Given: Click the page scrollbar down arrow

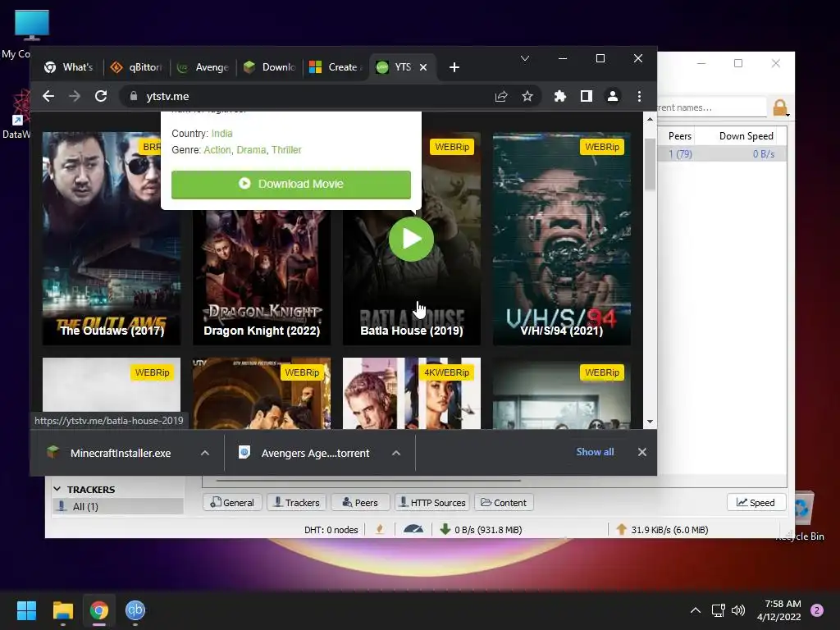Looking at the screenshot, I should (650, 422).
